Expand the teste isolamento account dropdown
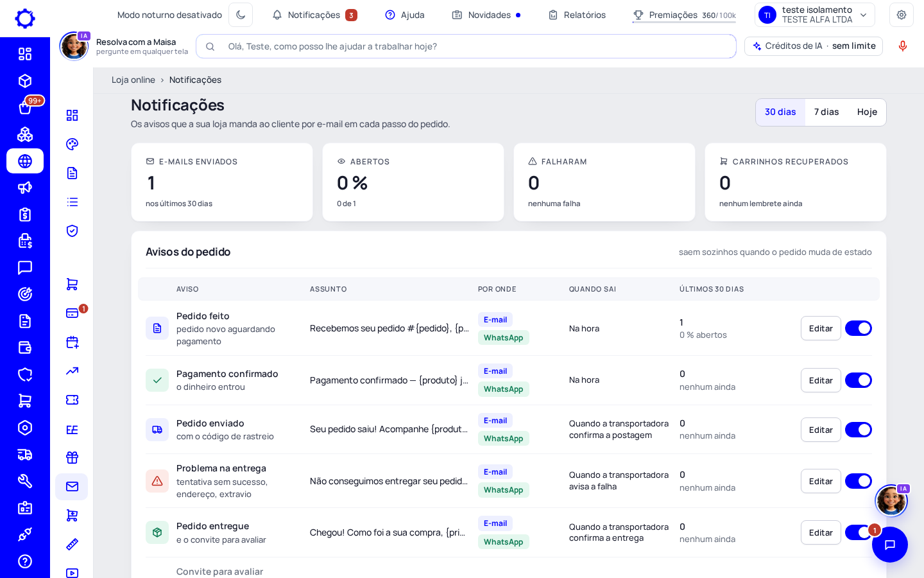924x578 pixels. (x=815, y=15)
